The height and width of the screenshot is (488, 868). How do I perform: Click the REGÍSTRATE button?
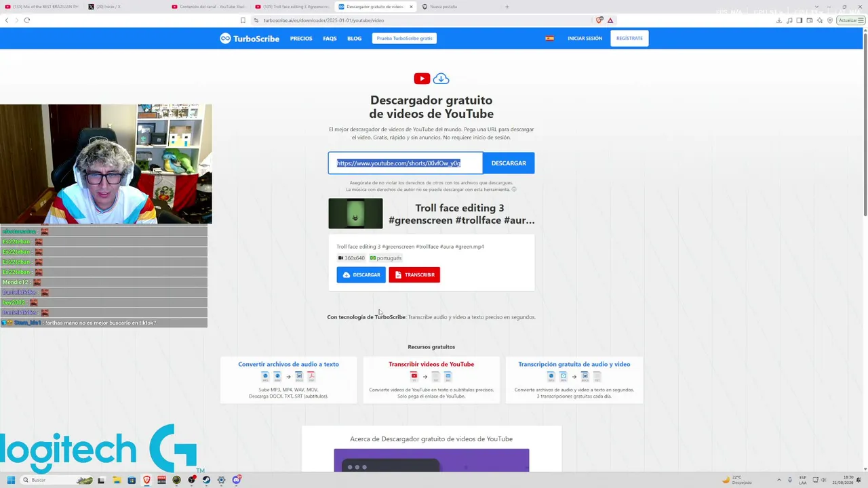coord(629,39)
